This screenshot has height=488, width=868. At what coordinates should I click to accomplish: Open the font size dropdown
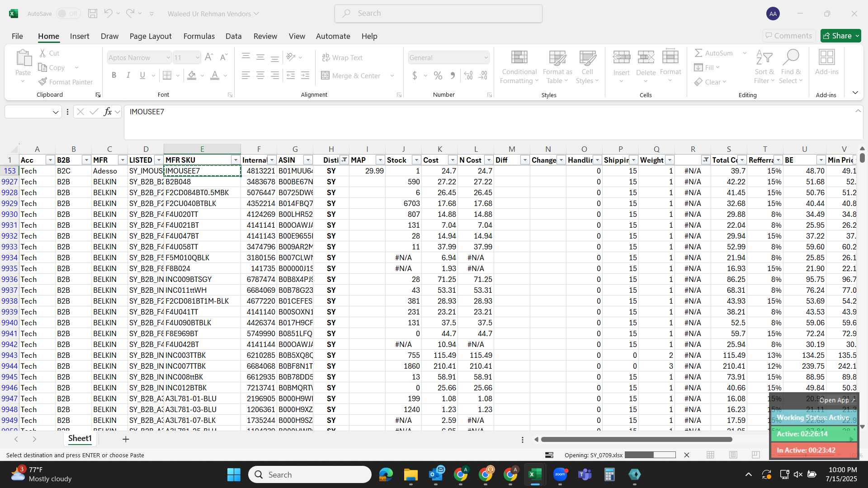pos(198,57)
